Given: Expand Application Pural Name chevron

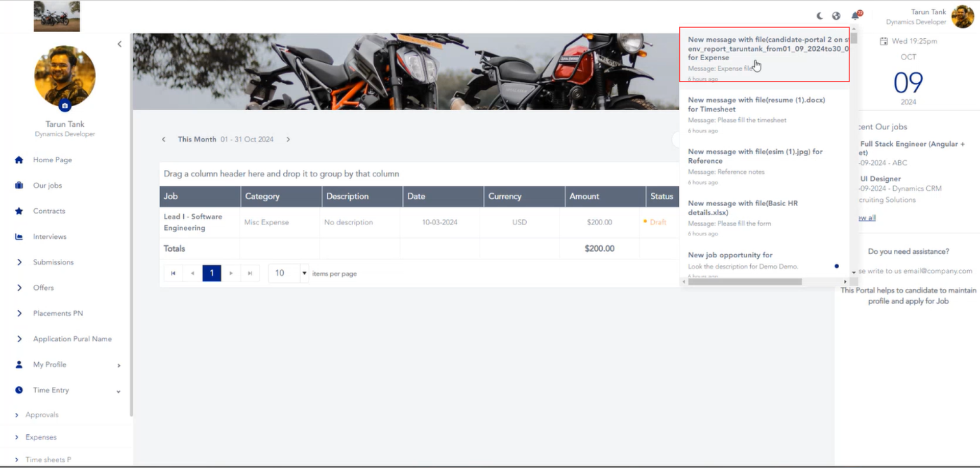Looking at the screenshot, I should click(19, 338).
